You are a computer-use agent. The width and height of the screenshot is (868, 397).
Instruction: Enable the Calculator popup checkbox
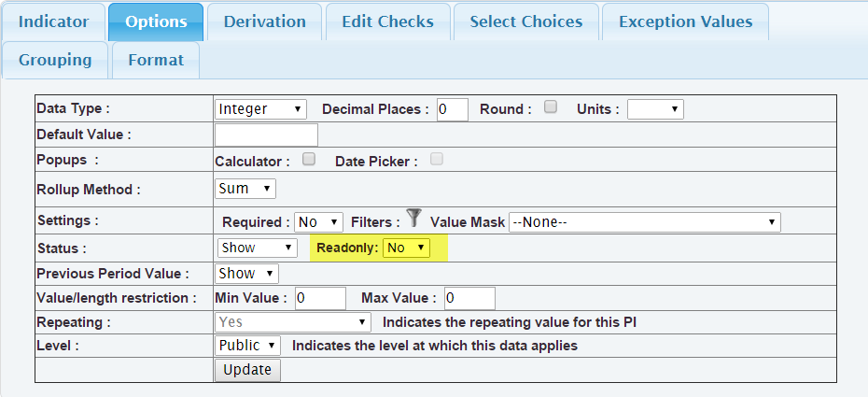pos(309,160)
